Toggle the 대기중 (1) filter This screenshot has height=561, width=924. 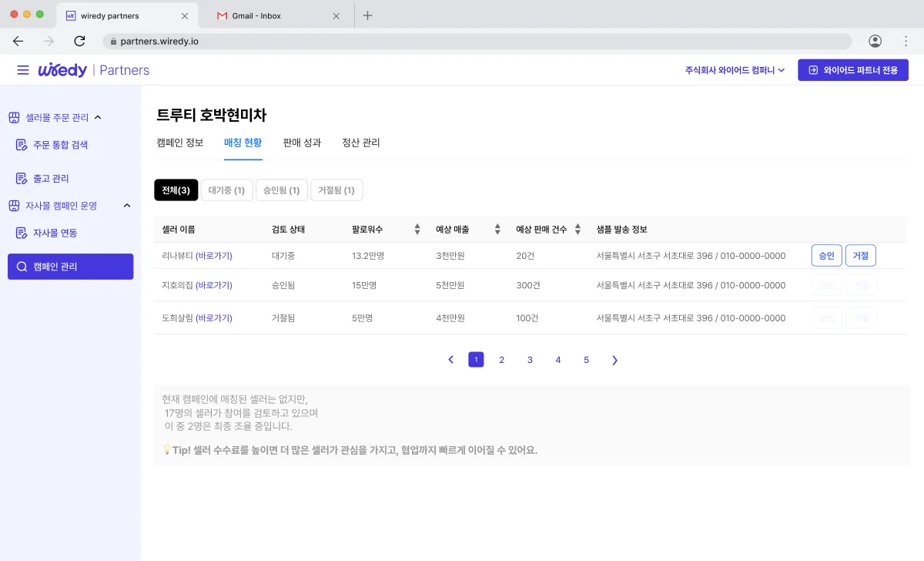(226, 190)
